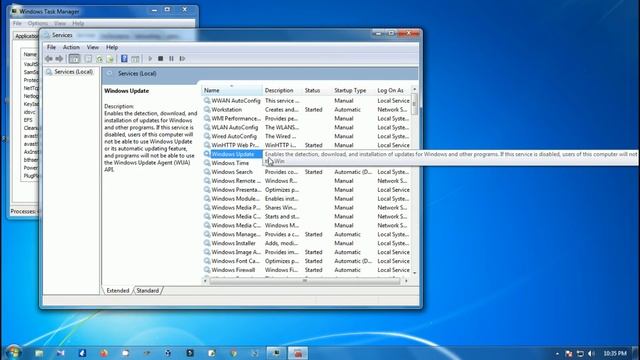The width and height of the screenshot is (640, 360).
Task: Click the Restart Service toolbar icon
Action: 182,59
